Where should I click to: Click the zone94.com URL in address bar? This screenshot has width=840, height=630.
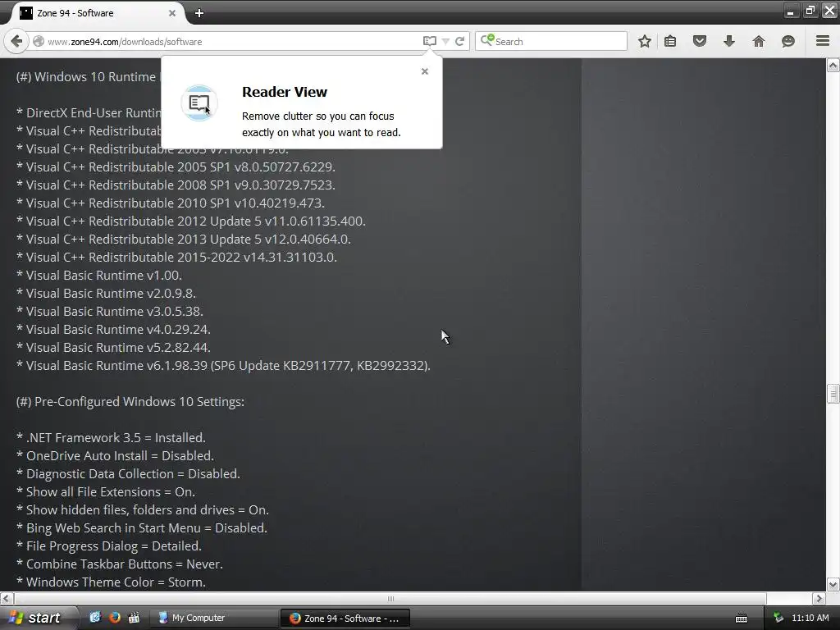(125, 42)
